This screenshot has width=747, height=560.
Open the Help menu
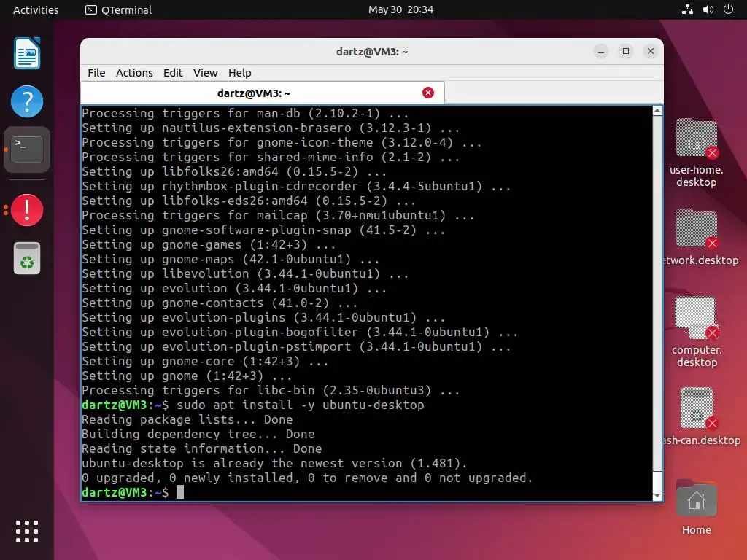click(239, 73)
